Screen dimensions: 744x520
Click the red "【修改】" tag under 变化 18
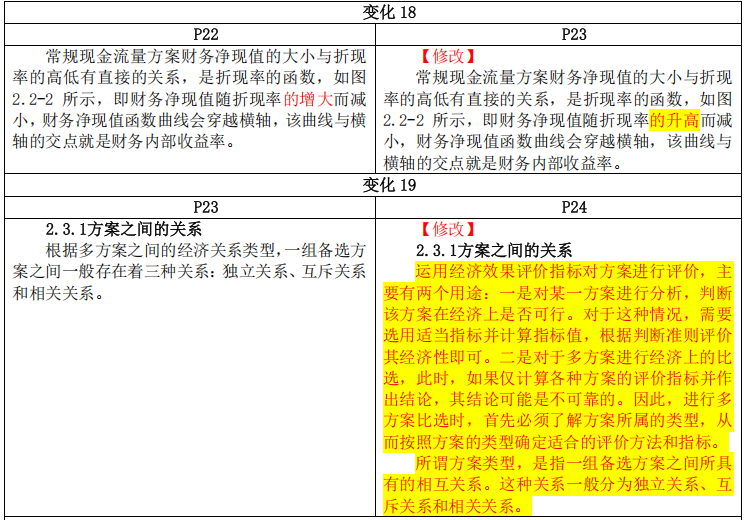[447, 57]
